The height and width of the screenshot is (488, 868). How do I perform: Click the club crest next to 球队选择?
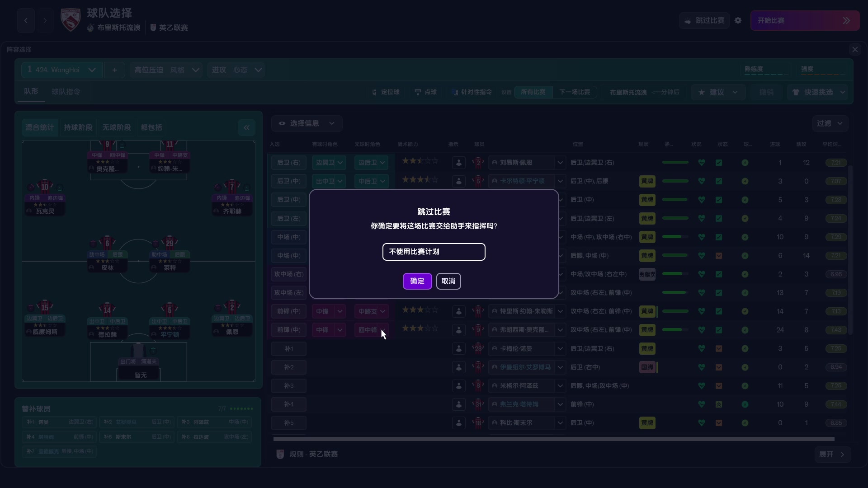point(71,19)
